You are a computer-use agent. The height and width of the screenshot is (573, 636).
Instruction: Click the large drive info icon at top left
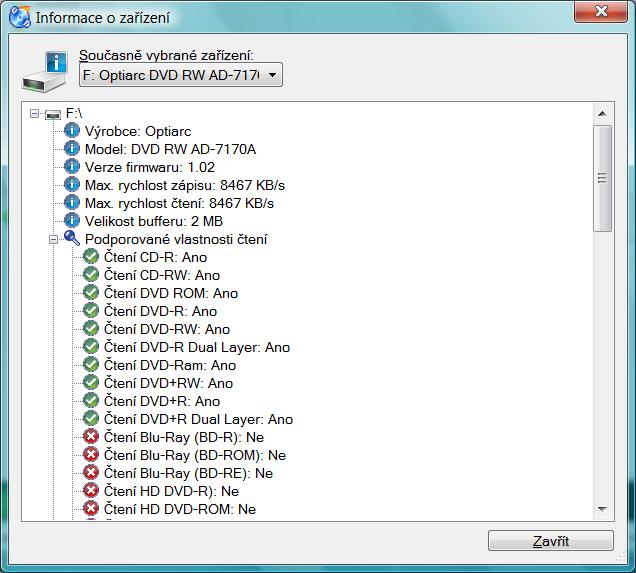point(45,71)
